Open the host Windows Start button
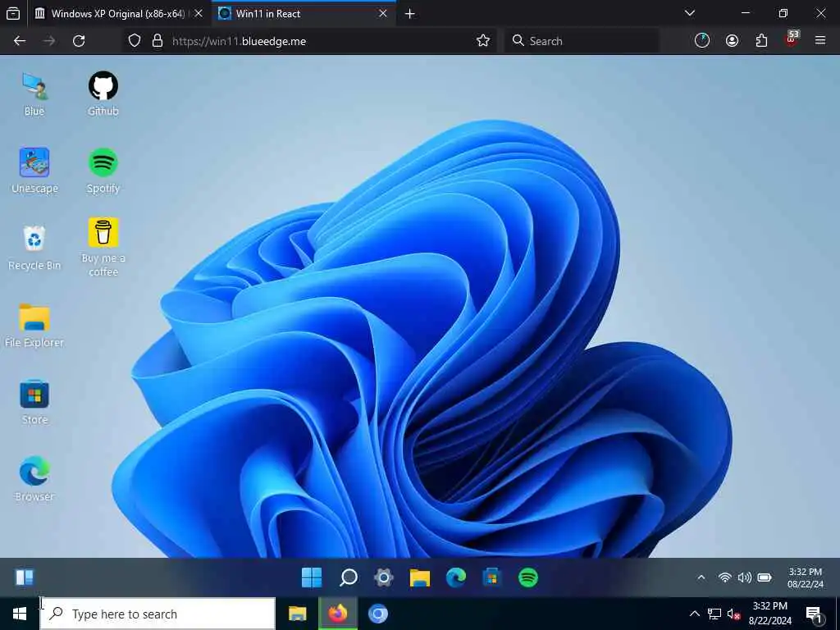Image resolution: width=840 pixels, height=630 pixels. pos(20,614)
